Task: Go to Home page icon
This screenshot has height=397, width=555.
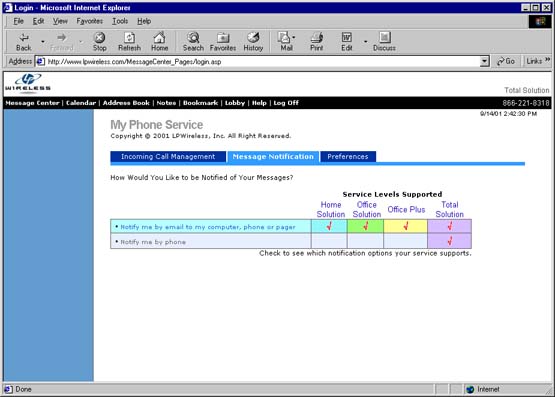Action: click(159, 38)
